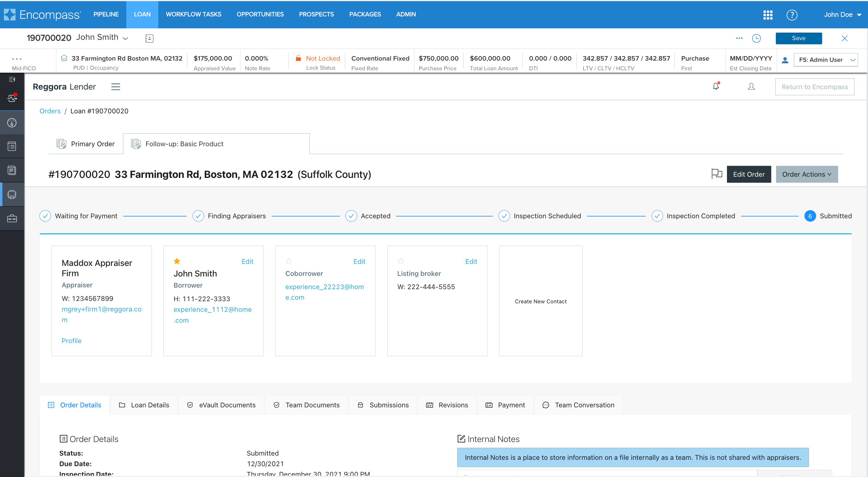
Task: Switch to the Revisions tab
Action: (447, 405)
